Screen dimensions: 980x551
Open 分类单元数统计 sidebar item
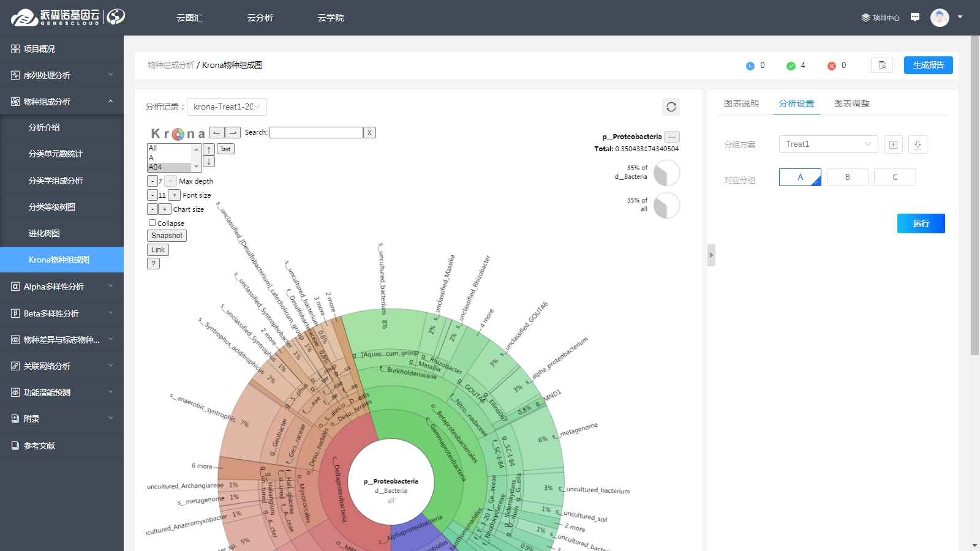(62, 154)
